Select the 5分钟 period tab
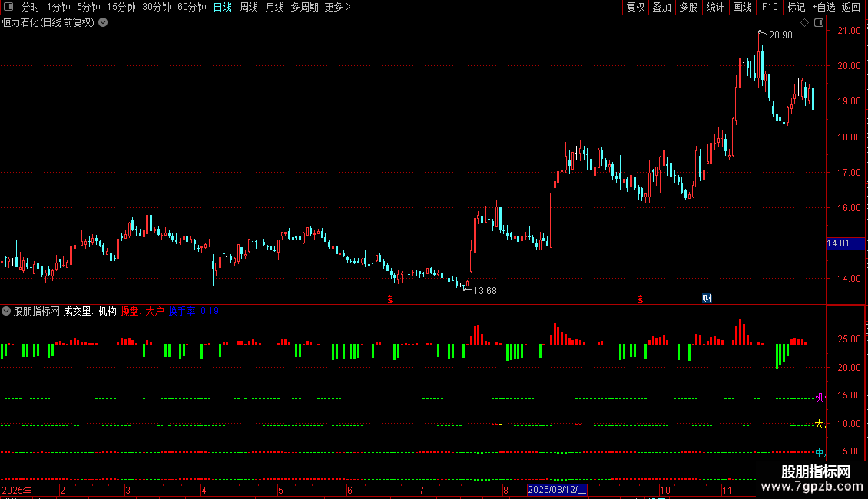The height and width of the screenshot is (499, 868). (x=88, y=7)
